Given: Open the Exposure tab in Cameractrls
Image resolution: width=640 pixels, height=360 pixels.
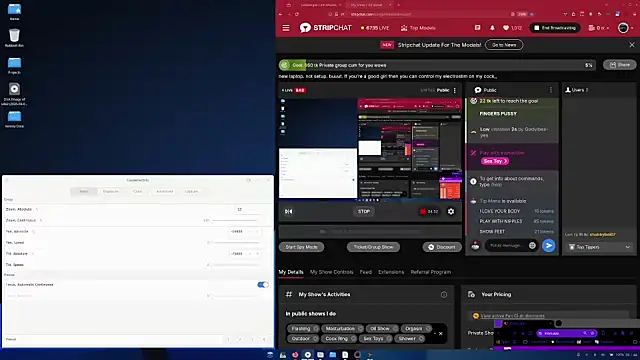Looking at the screenshot, I should point(110,191).
